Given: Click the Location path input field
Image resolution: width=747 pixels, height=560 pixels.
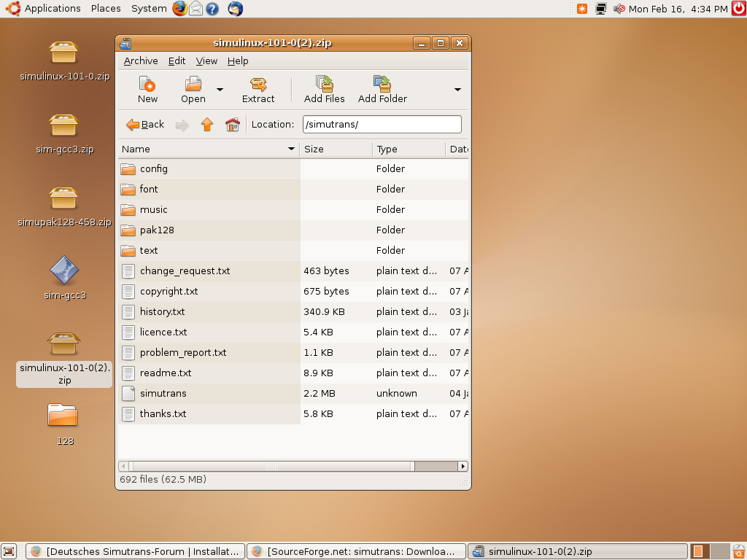Looking at the screenshot, I should 382,125.
